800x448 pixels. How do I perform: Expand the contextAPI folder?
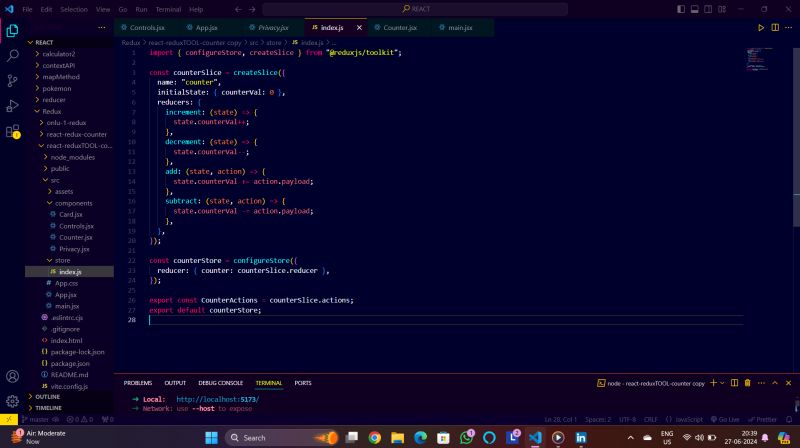click(x=58, y=65)
